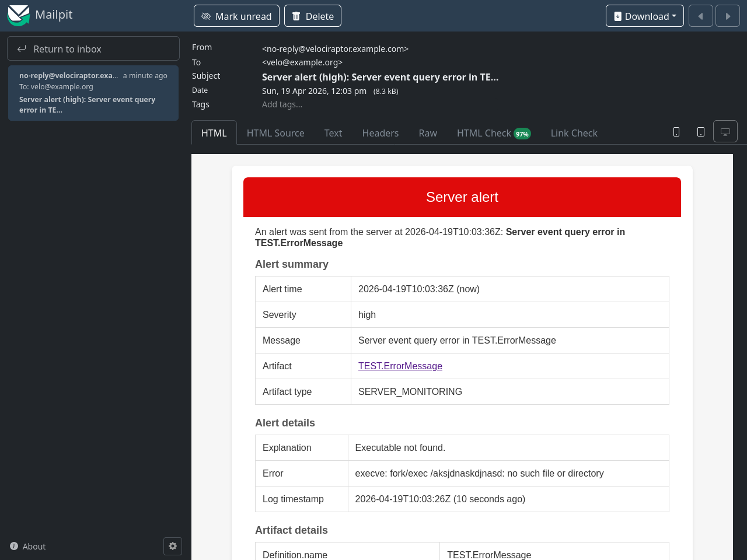Open the Raw tab
The width and height of the screenshot is (747, 560).
tap(428, 133)
